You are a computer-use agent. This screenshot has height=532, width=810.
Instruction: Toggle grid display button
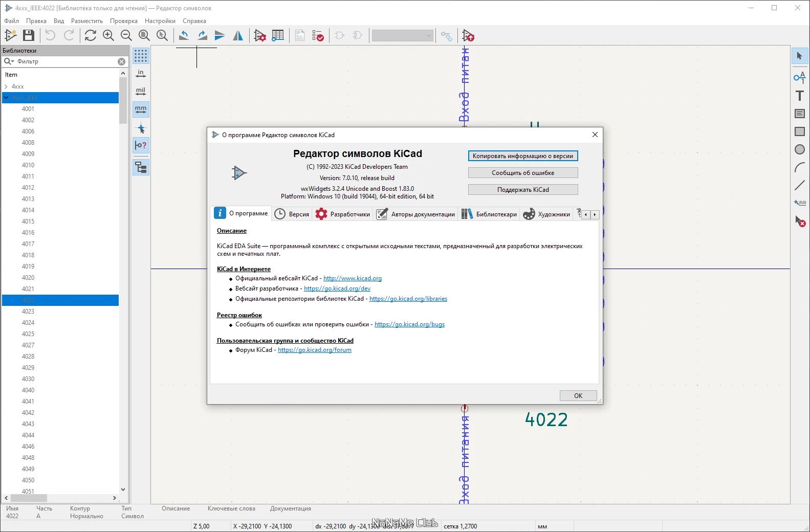(141, 56)
